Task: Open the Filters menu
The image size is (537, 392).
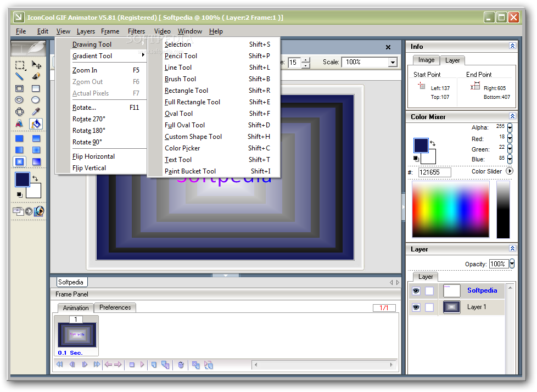Action: 136,31
